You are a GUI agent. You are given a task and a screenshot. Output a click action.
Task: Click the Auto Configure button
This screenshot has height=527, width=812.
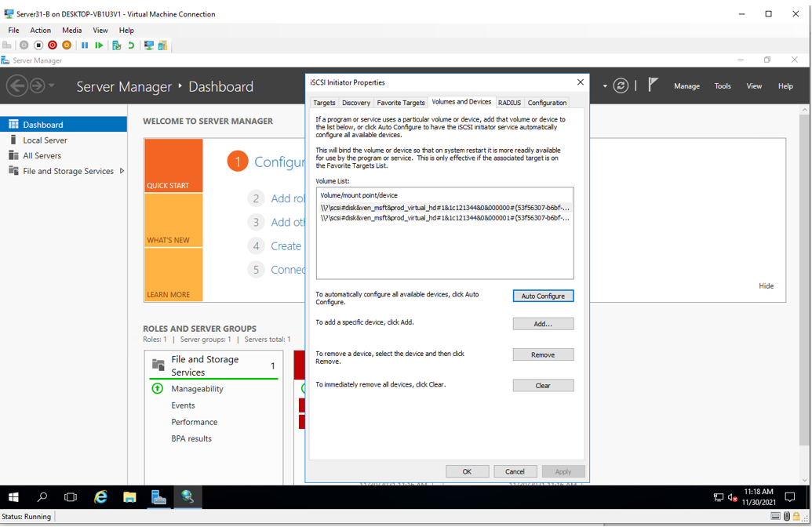point(543,296)
